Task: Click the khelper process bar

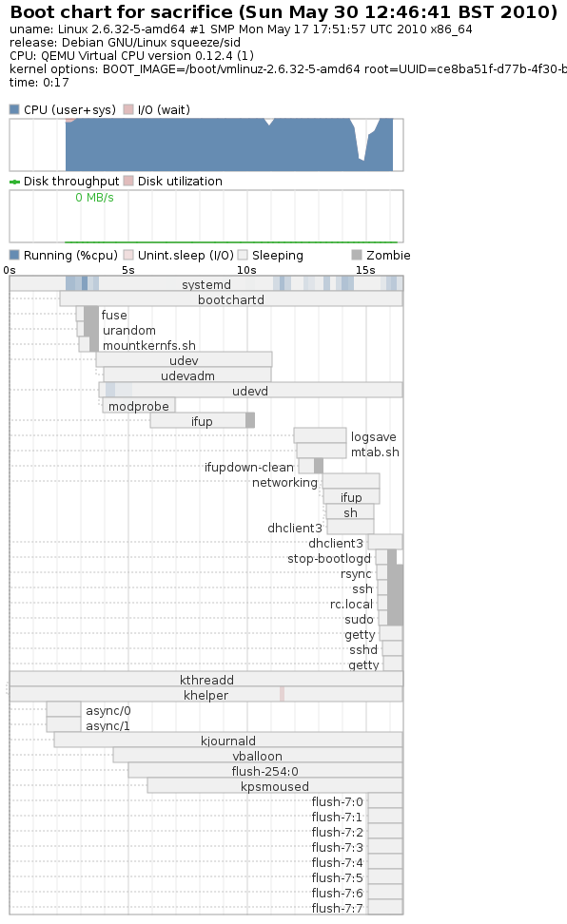Action: point(206,694)
